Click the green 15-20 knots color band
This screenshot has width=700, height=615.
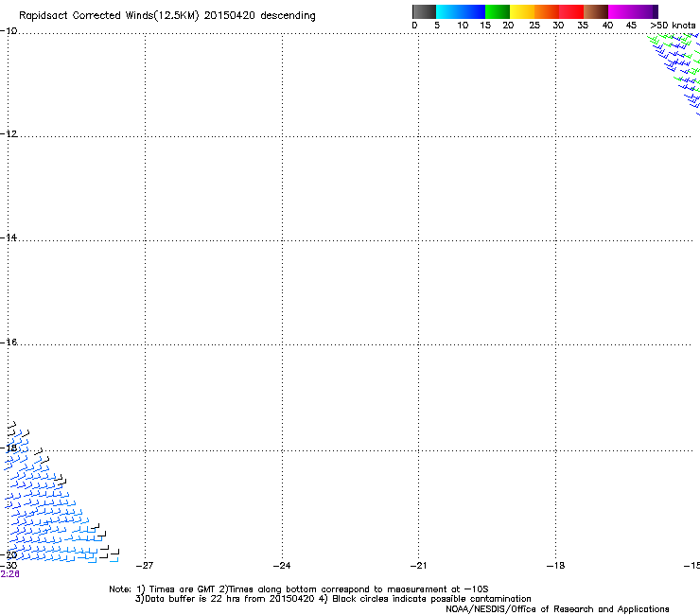point(498,11)
